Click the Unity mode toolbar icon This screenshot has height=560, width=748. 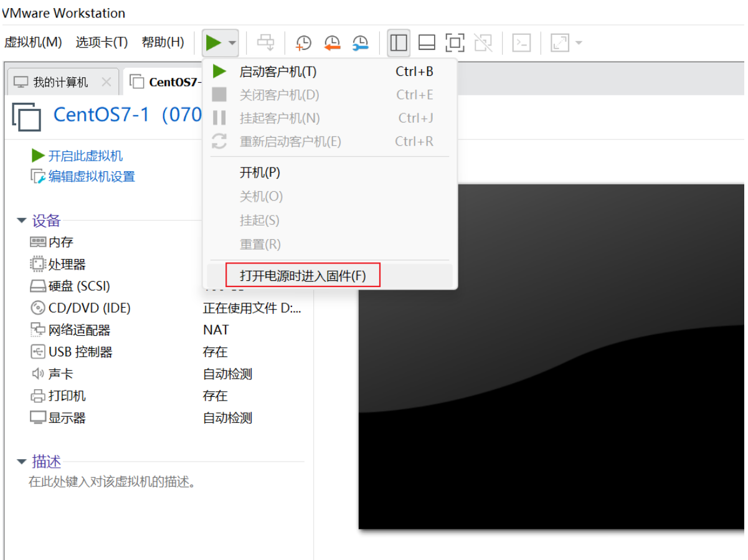click(483, 42)
